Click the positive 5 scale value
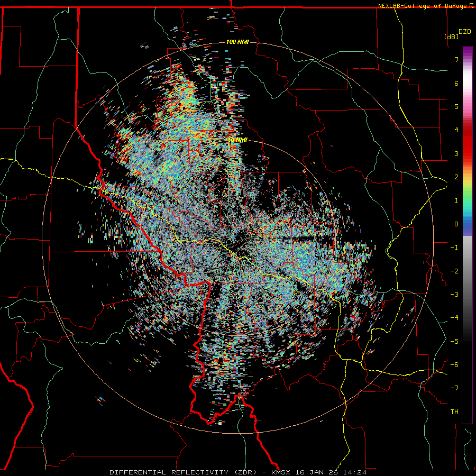476x476 pixels. [456, 106]
